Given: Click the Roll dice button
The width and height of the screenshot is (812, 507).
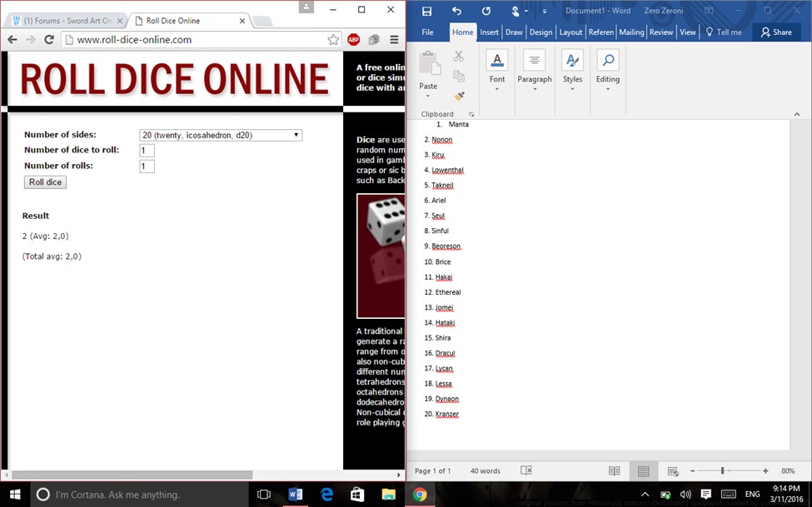Looking at the screenshot, I should 45,182.
